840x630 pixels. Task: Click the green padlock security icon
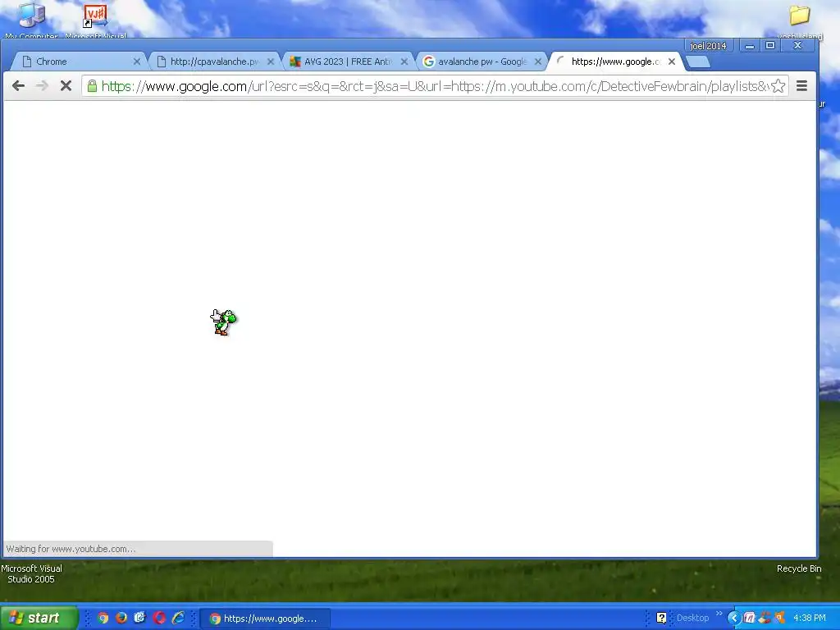point(92,85)
